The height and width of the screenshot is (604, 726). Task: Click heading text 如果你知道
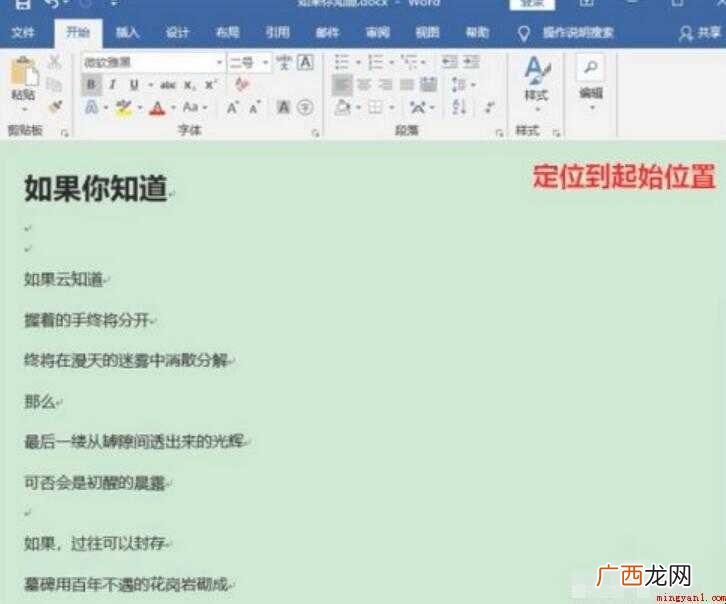[x=96, y=188]
